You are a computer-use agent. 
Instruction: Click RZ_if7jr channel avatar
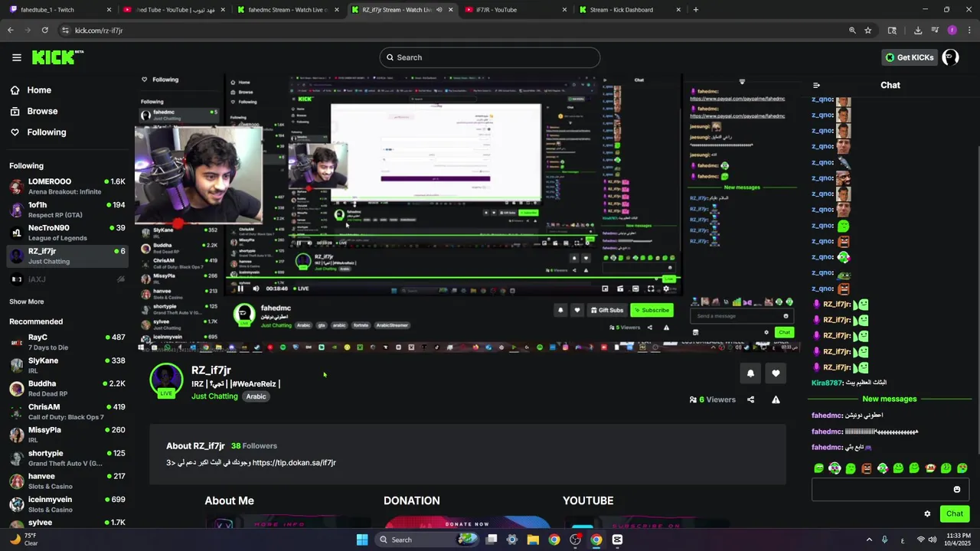tap(166, 380)
